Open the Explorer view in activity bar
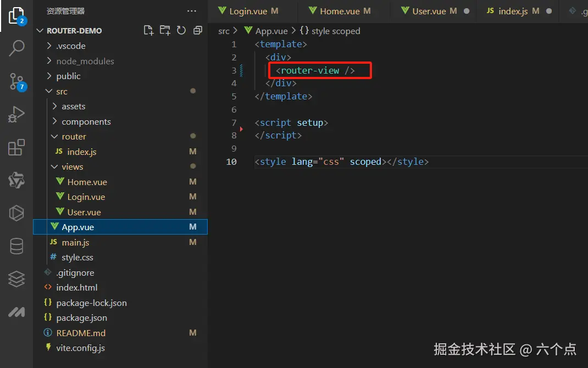Viewport: 588px width, 368px height. click(16, 16)
